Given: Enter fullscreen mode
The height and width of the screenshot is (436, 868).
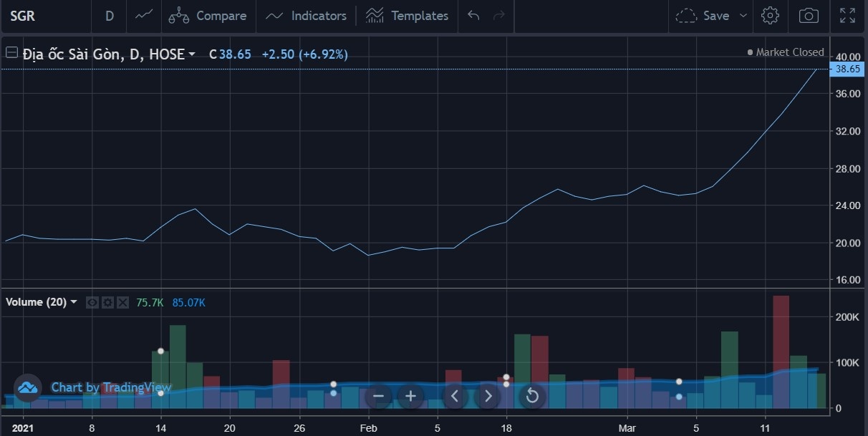Looking at the screenshot, I should (x=847, y=15).
